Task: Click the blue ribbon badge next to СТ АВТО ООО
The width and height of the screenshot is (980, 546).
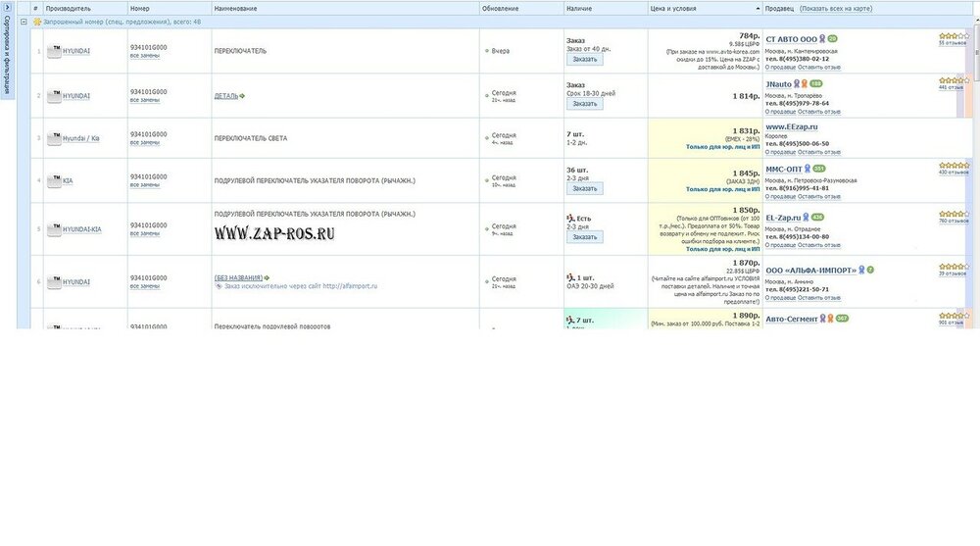Action: click(822, 39)
